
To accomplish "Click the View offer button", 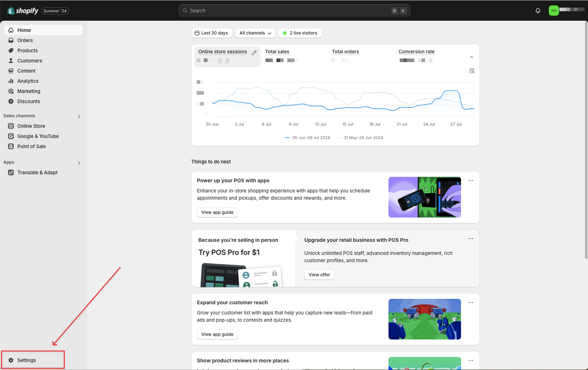I will pyautogui.click(x=319, y=275).
